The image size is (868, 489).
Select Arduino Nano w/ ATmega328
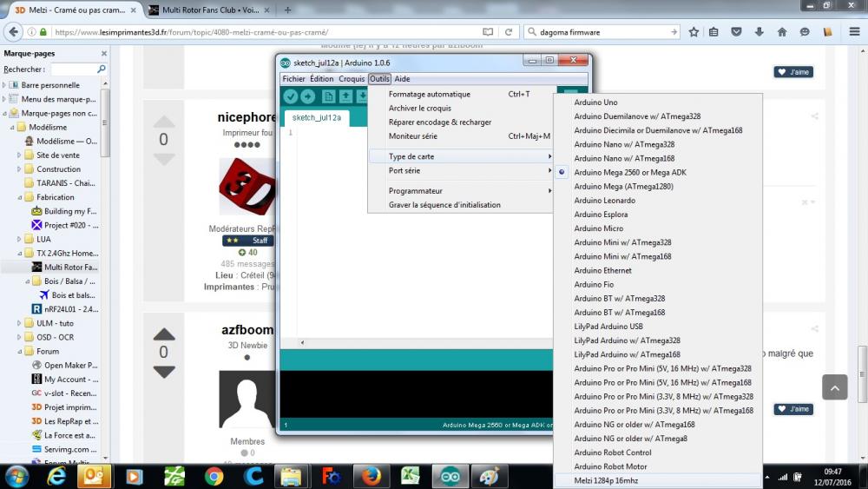(624, 144)
